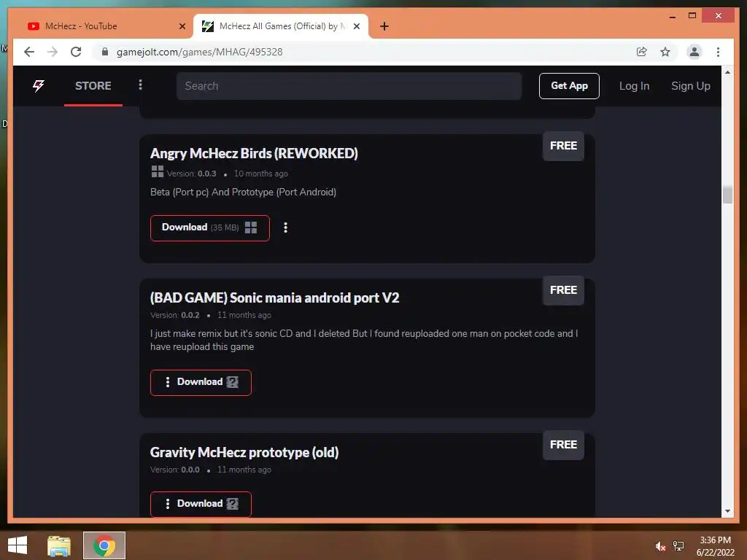The image size is (747, 560).
Task: Click the "Beta (Port pc) And Prototype" description
Action: 243,192
